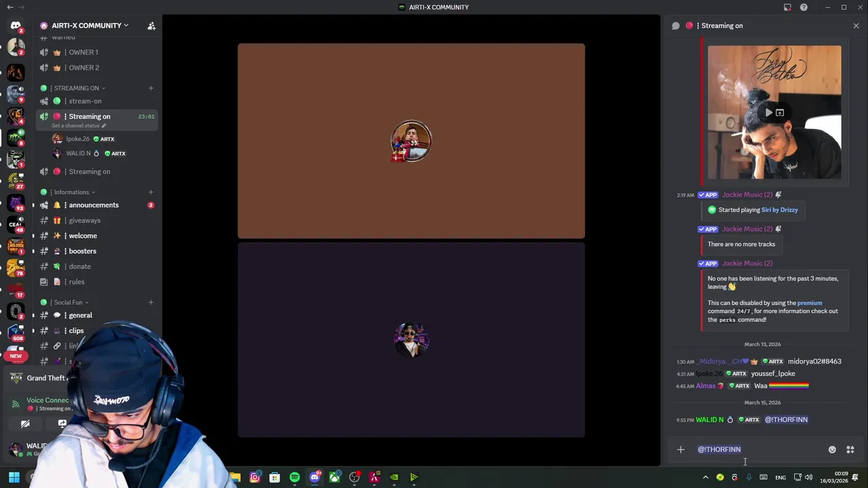Open the volume control in system tray
Viewport: 868px width, 488px height.
pos(808,477)
